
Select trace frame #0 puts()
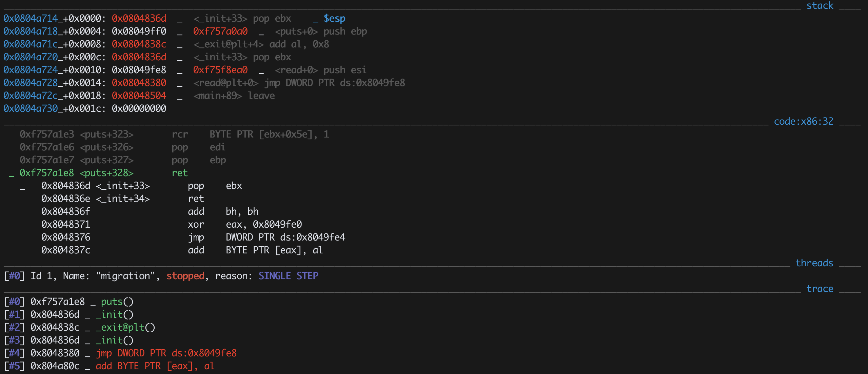pos(69,302)
